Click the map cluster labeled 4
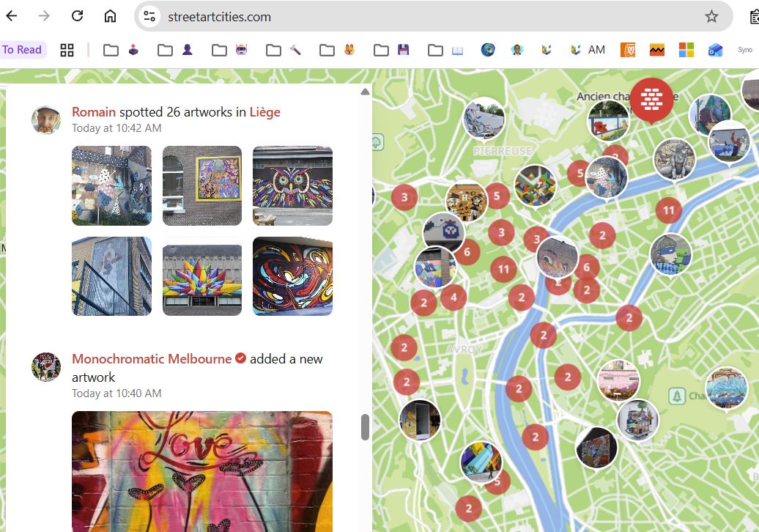Screen dimensions: 759x532 pyautogui.click(x=453, y=298)
